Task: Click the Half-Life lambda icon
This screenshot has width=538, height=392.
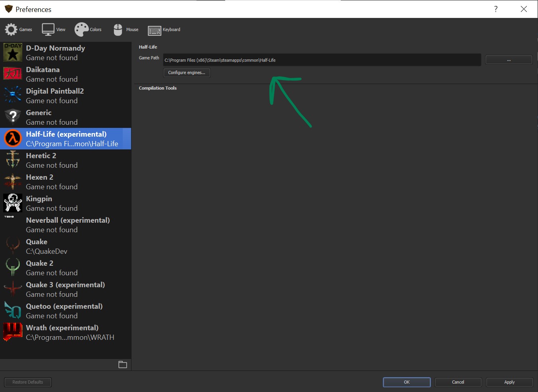Action: coord(13,138)
